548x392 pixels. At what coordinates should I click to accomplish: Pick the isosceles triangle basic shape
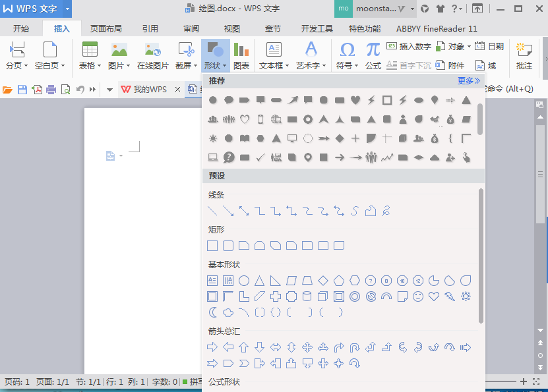259,281
